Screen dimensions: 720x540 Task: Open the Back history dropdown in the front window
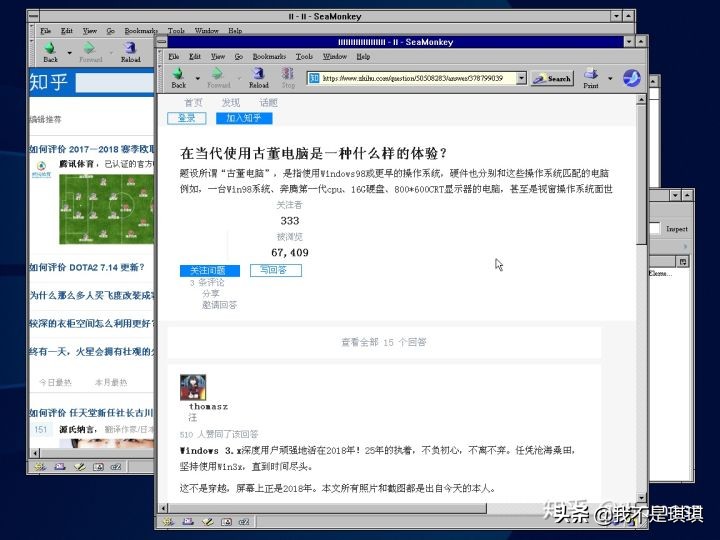[x=198, y=79]
